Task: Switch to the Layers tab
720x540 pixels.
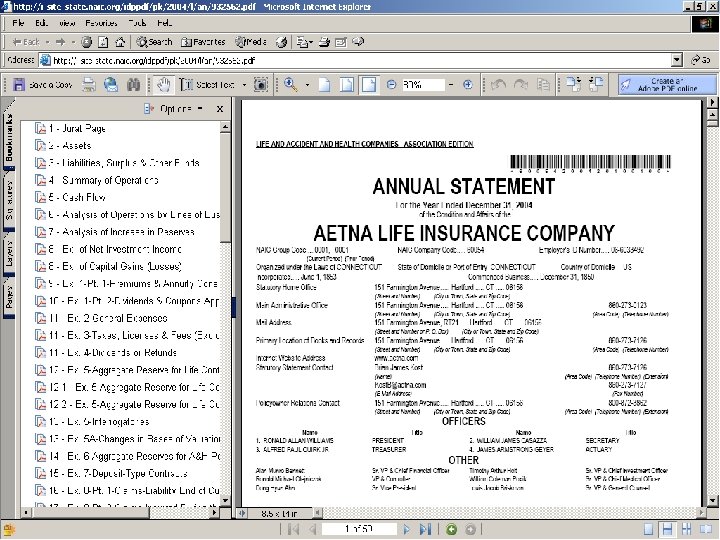Action: (x=9, y=253)
